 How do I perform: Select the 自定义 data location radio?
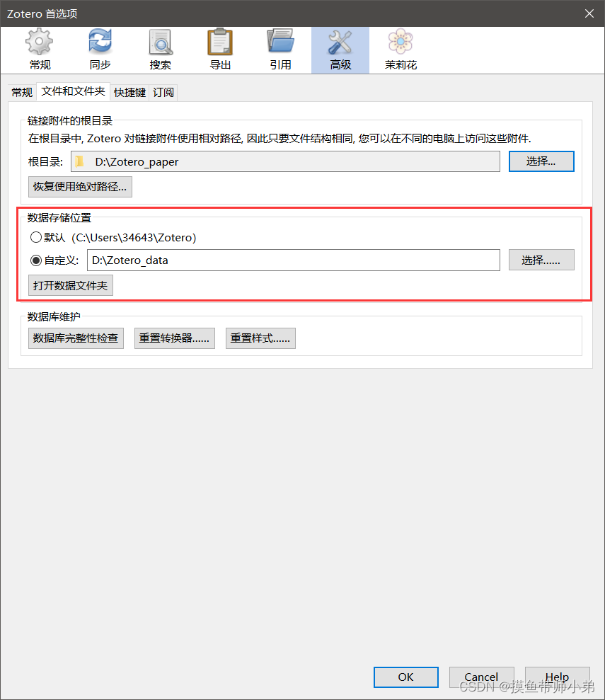click(36, 260)
